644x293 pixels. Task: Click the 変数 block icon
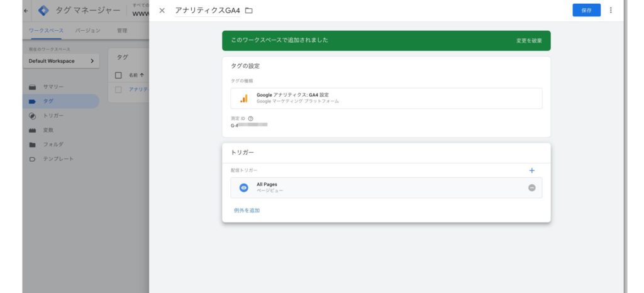(33, 130)
